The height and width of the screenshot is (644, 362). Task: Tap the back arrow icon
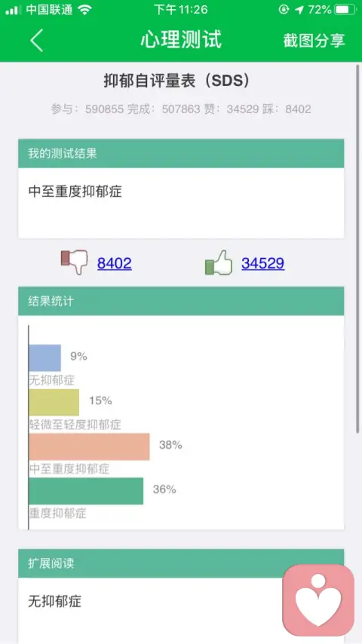pyautogui.click(x=36, y=40)
